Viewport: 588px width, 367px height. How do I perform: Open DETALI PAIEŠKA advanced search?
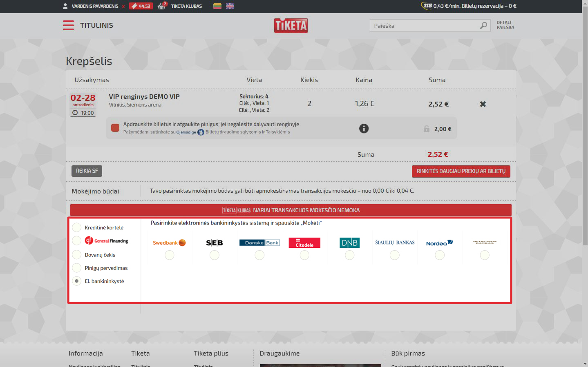click(505, 25)
